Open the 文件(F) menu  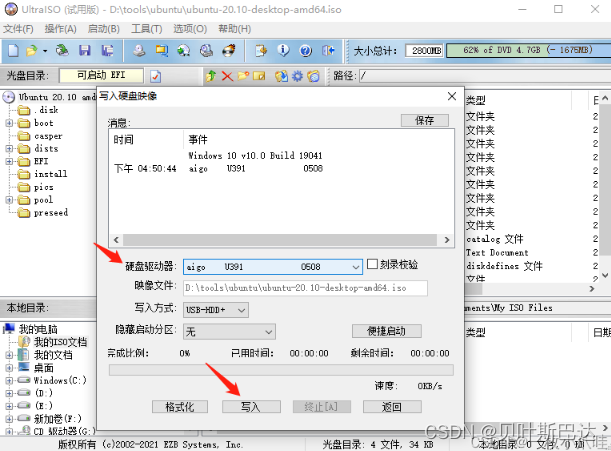[18, 29]
